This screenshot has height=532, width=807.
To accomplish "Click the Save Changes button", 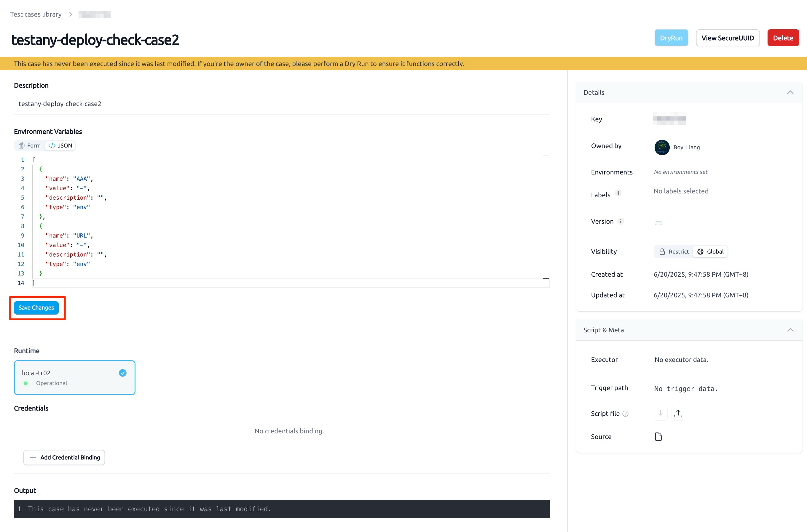I will 36,307.
